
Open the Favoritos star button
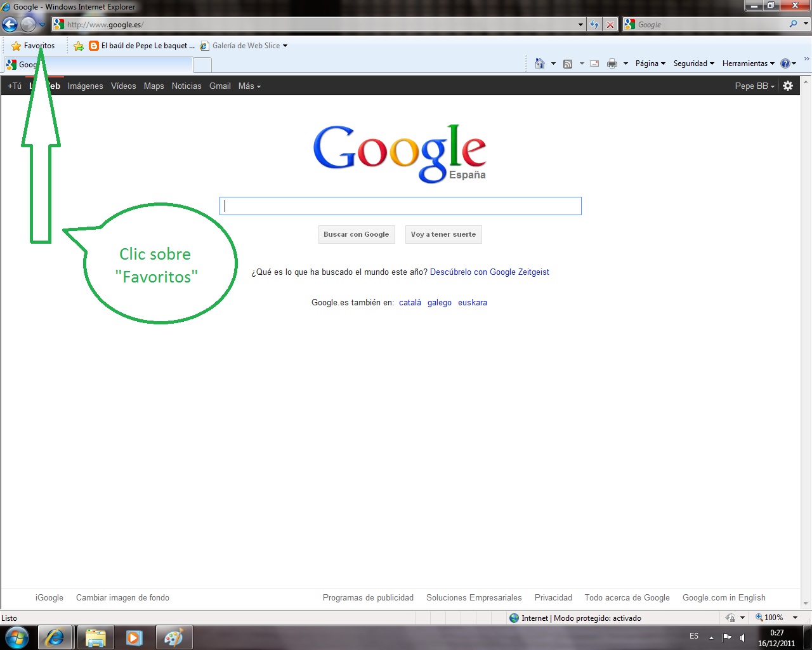point(33,46)
